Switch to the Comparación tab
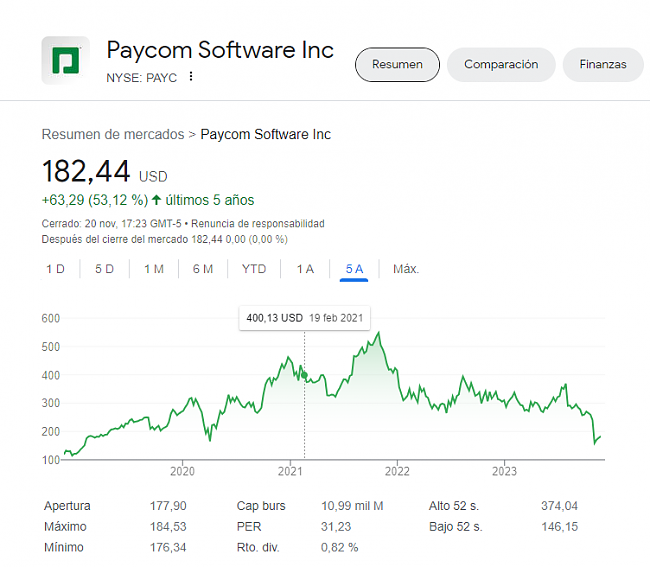 coord(501,64)
